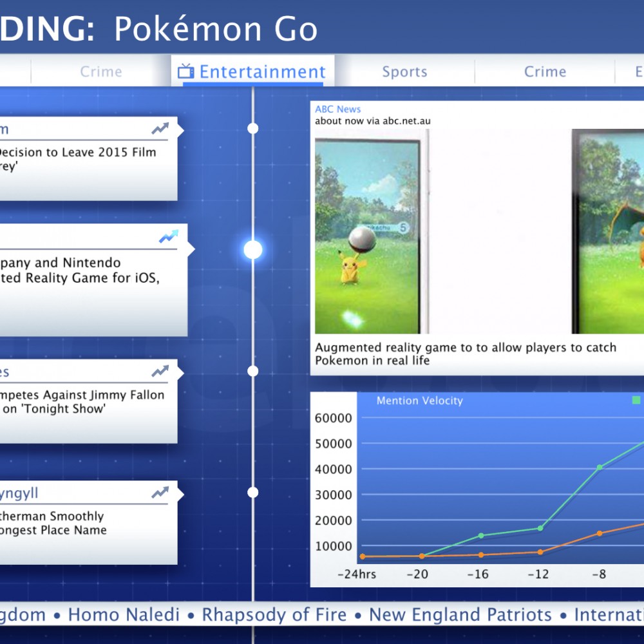Click the '20000' y-axis label

coord(333,520)
